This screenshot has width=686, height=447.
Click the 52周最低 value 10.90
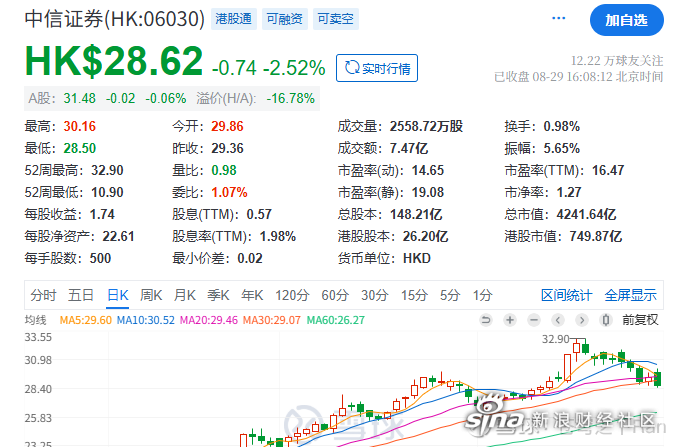coord(107,192)
